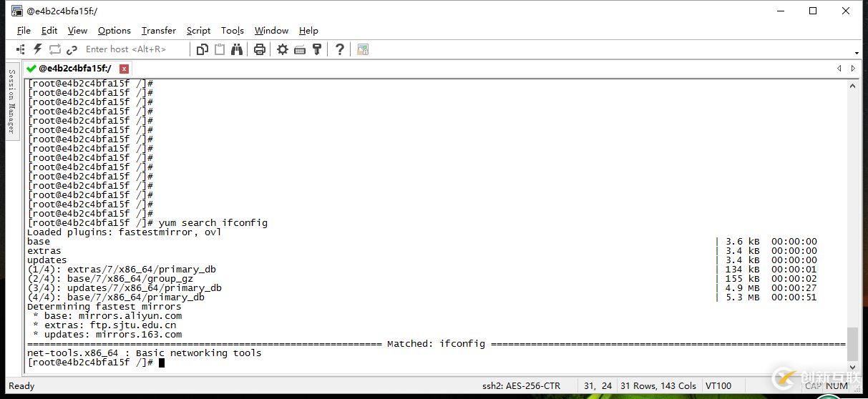Click the Disconnect chain-link toolbar icon
Image resolution: width=868 pixels, height=399 pixels.
72,49
